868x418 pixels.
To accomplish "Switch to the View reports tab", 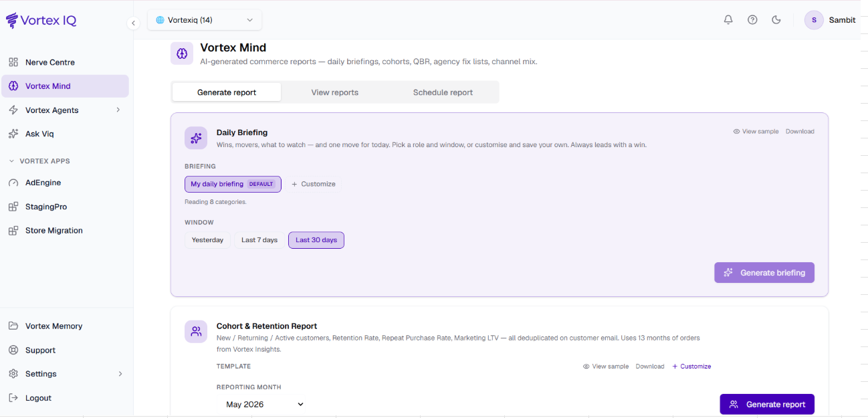I will (335, 92).
